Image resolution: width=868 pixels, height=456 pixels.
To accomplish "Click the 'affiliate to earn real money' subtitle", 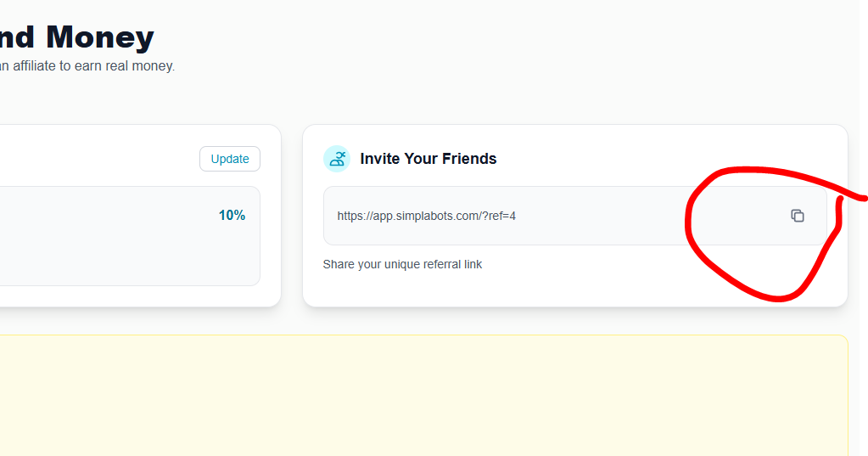I will point(87,66).
